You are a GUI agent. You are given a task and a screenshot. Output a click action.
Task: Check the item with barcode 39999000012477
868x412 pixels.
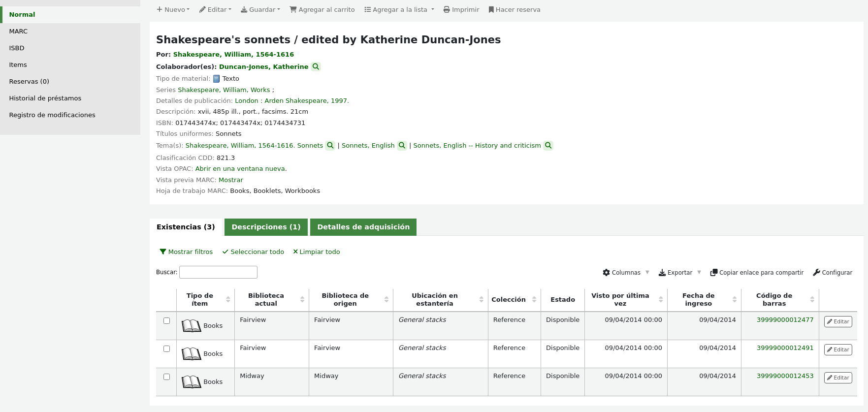pos(166,320)
